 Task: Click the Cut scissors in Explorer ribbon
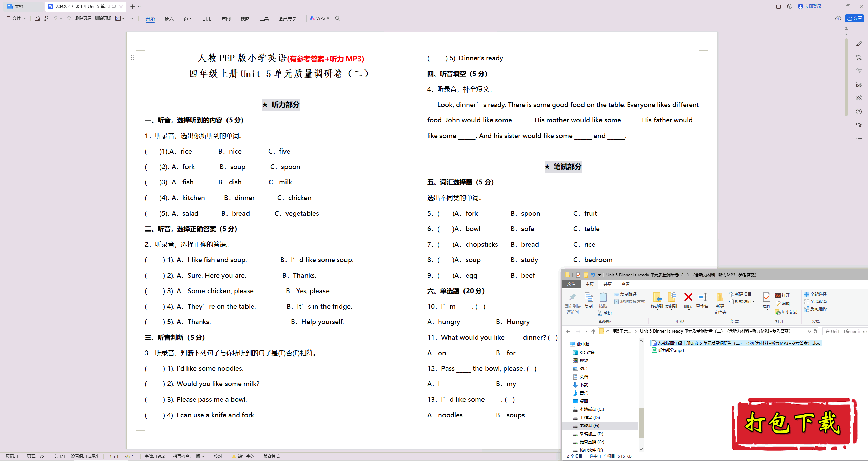pyautogui.click(x=600, y=313)
